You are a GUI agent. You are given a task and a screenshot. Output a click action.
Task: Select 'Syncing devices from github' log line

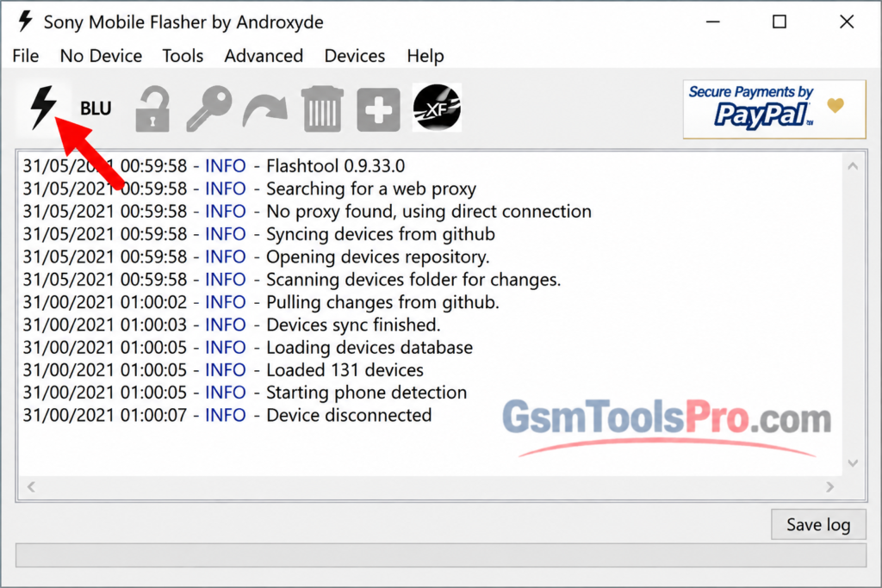click(258, 234)
